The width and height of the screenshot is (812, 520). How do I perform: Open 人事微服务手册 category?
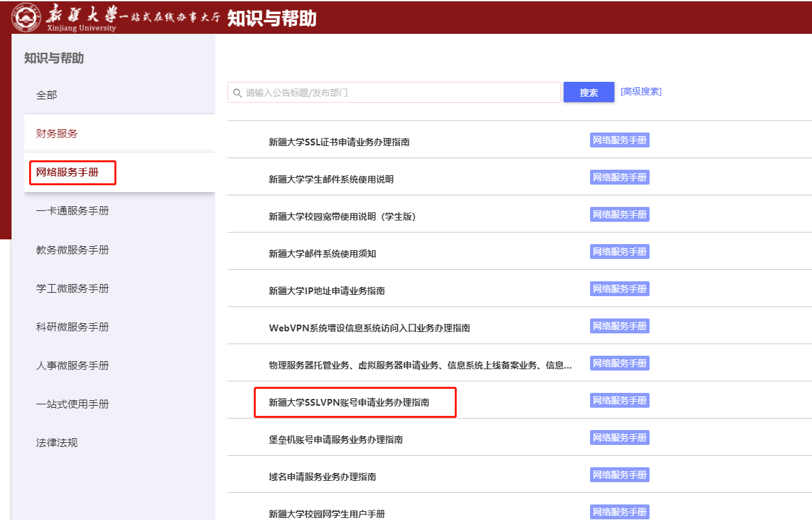pos(72,366)
